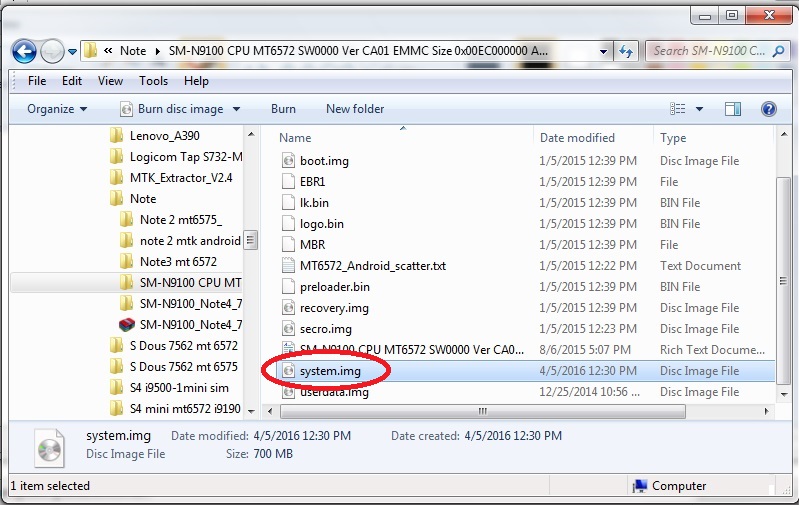Open the Organize dropdown
799x505 pixels.
click(57, 109)
